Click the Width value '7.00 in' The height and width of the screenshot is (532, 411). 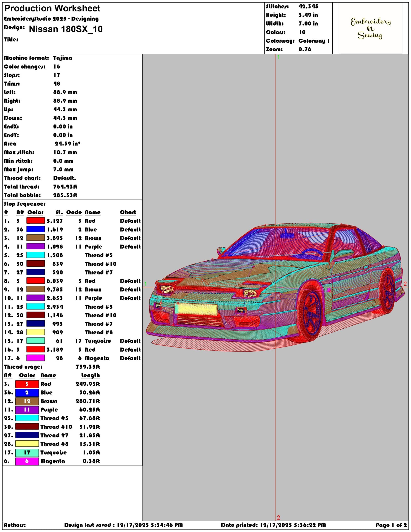[x=308, y=24]
